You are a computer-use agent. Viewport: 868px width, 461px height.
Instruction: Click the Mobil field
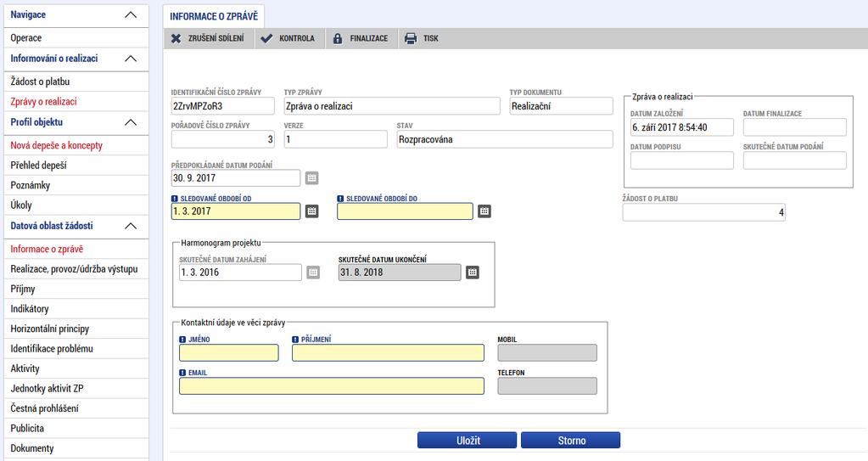point(547,352)
